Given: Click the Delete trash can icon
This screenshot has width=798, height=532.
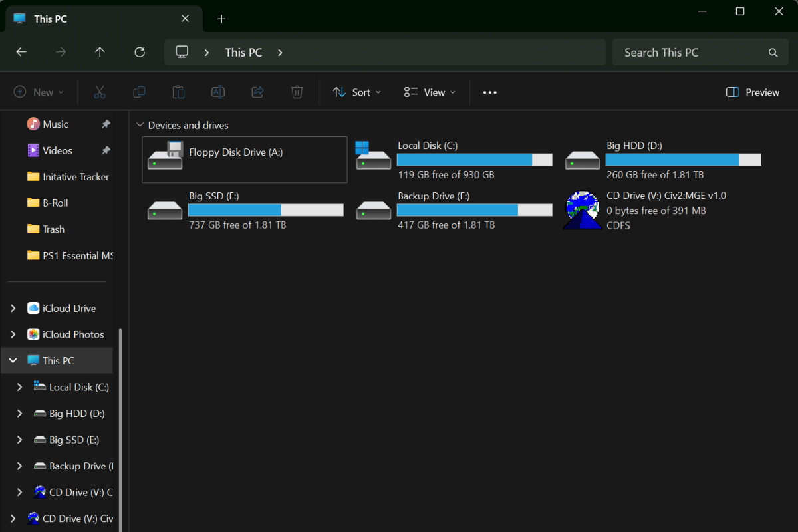Looking at the screenshot, I should tap(297, 92).
